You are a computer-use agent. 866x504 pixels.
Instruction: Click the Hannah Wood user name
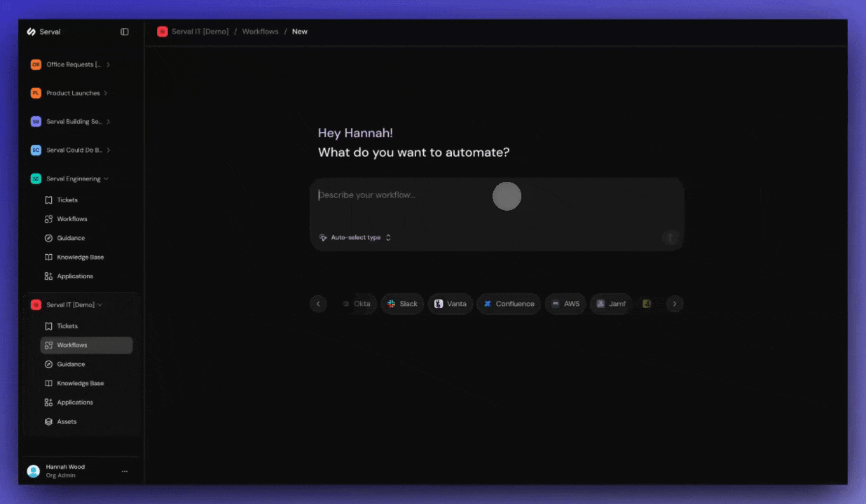[65, 467]
